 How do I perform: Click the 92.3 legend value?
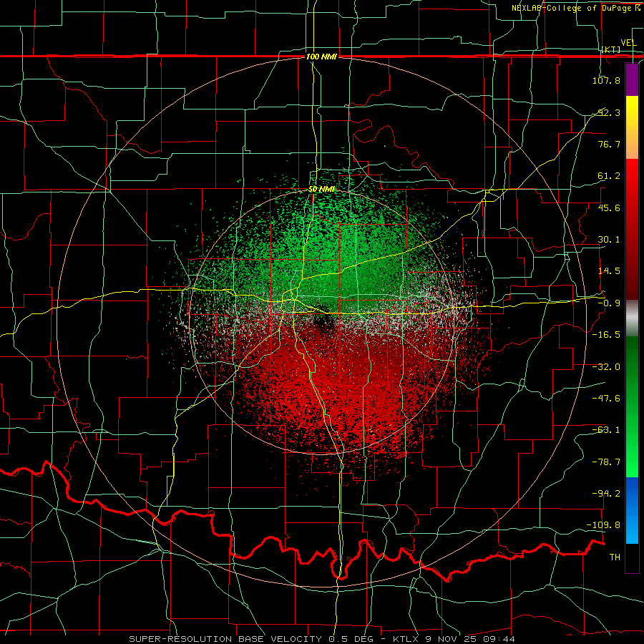click(x=609, y=112)
